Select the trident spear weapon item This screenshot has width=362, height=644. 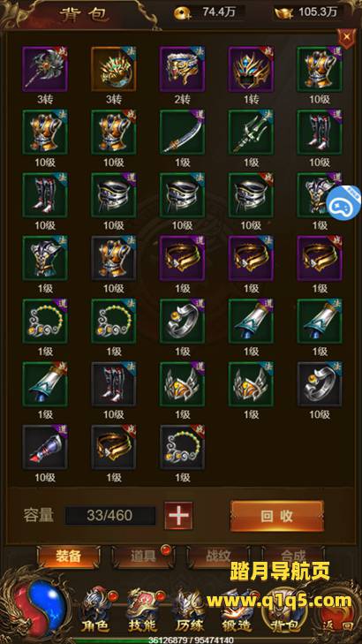[251, 133]
